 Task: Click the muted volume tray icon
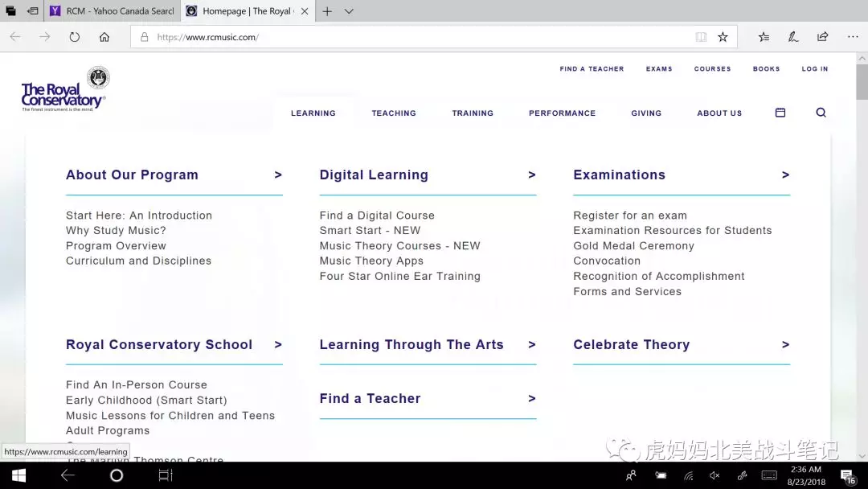(714, 475)
